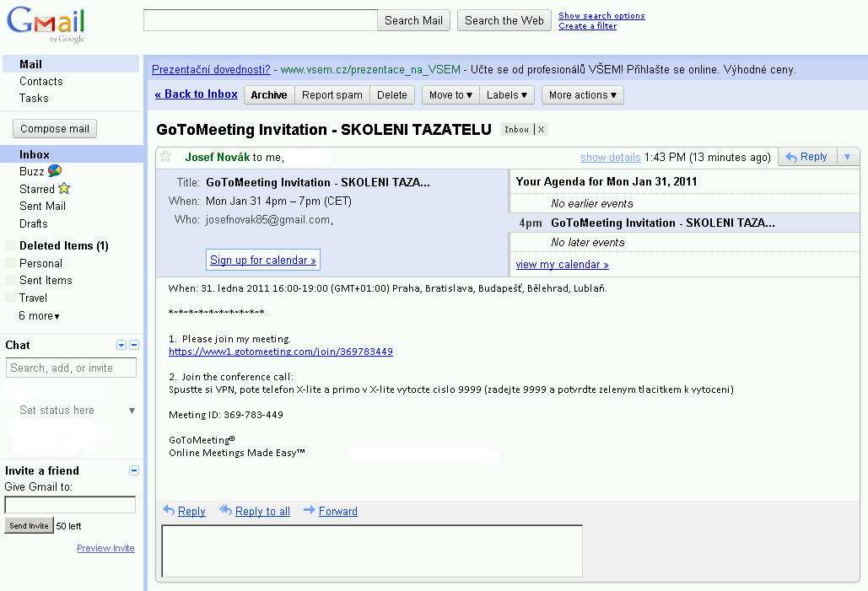This screenshot has width=868, height=591.
Task: Open the Set status here dropdown
Action: point(132,411)
